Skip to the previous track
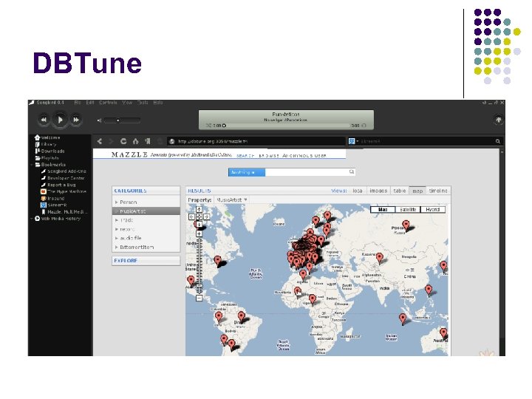Screen dimensions: 532x399 coord(44,119)
